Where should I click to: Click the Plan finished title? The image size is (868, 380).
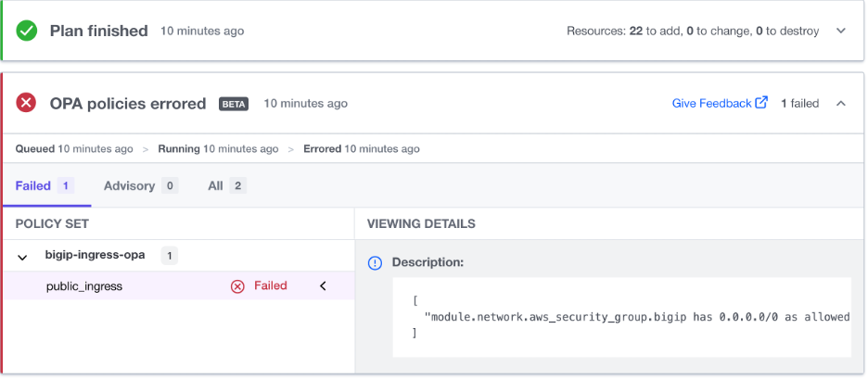[x=99, y=31]
